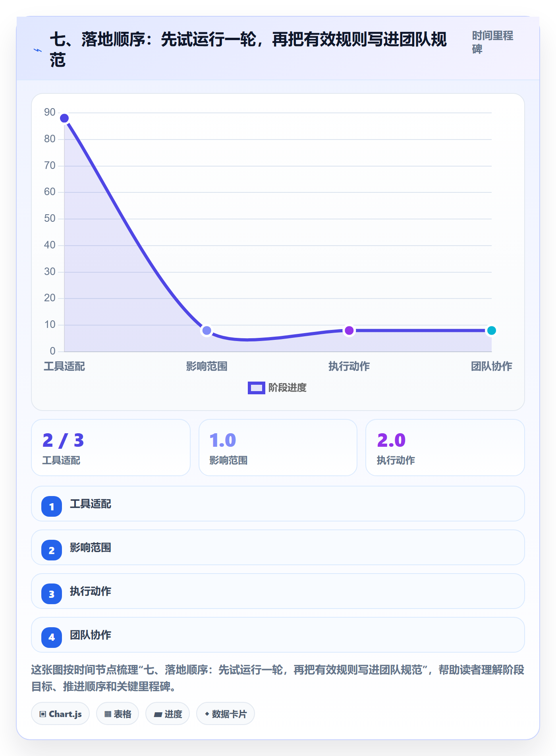This screenshot has width=556, height=756.
Task: Click the purple 执行动作 data point
Action: pos(349,330)
